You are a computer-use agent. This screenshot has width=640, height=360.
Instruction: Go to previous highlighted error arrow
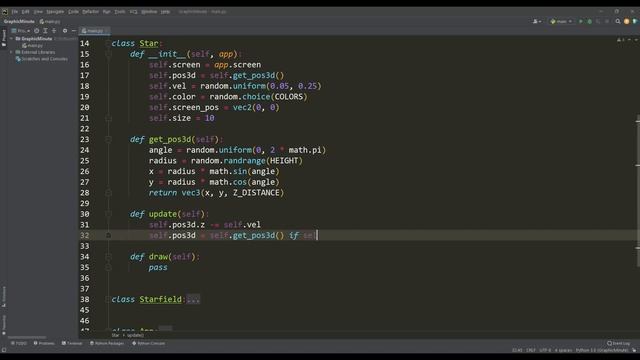[x=629, y=40]
